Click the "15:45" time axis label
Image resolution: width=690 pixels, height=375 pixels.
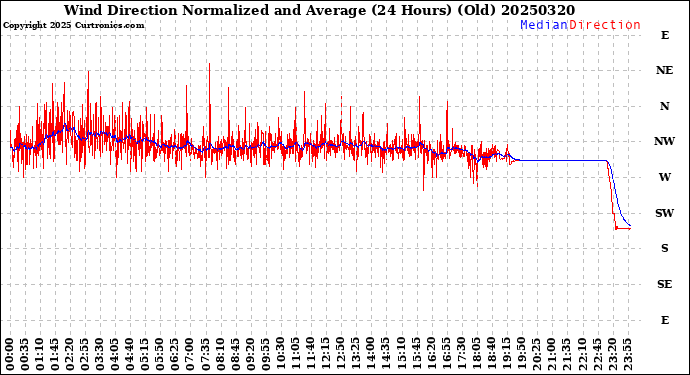[416, 355]
